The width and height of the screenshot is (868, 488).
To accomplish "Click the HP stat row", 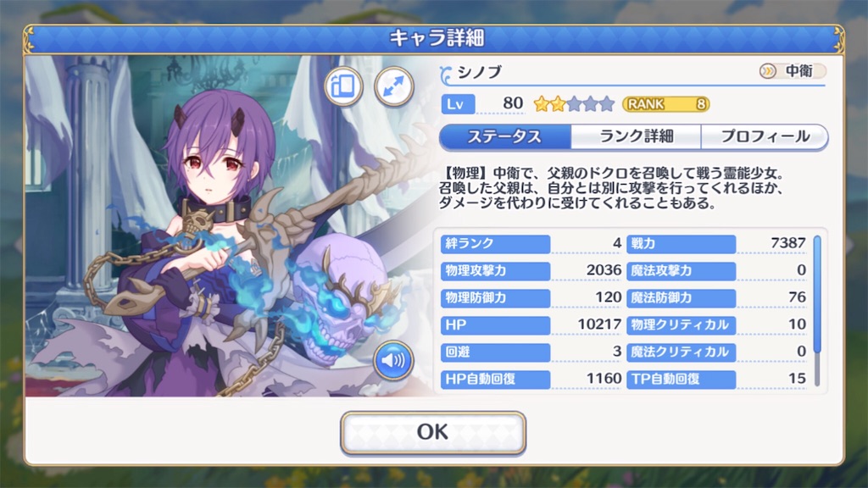I will click(x=531, y=324).
